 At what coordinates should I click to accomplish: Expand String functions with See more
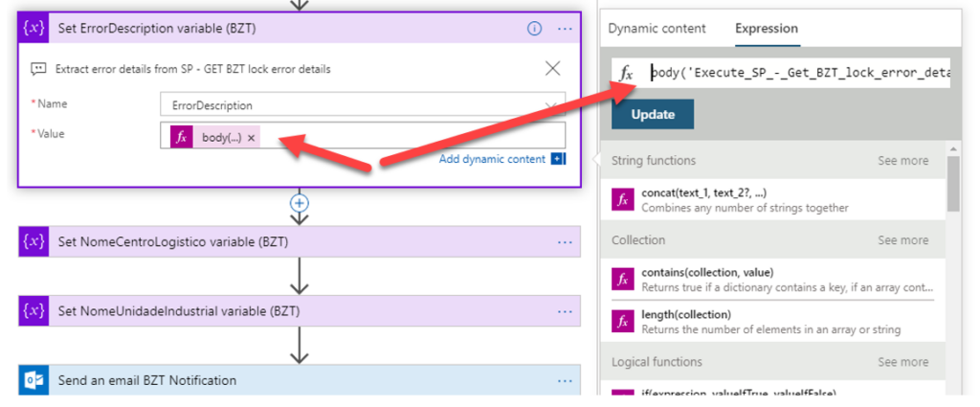pyautogui.click(x=902, y=161)
